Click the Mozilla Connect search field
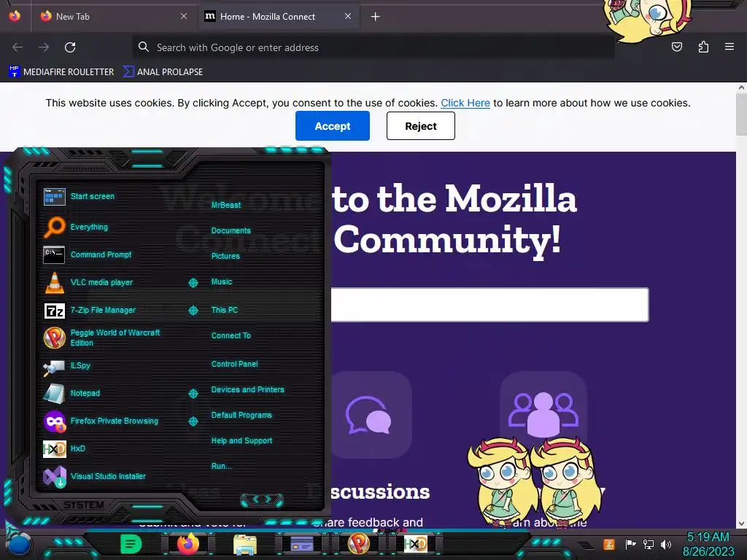The image size is (747, 560). 489,305
